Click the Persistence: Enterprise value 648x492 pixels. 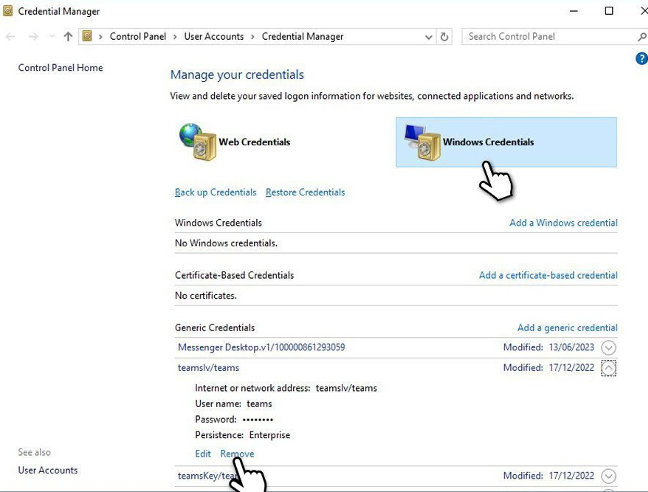tap(269, 435)
